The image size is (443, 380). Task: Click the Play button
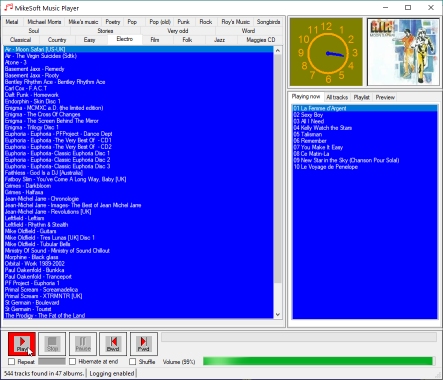pos(22,344)
